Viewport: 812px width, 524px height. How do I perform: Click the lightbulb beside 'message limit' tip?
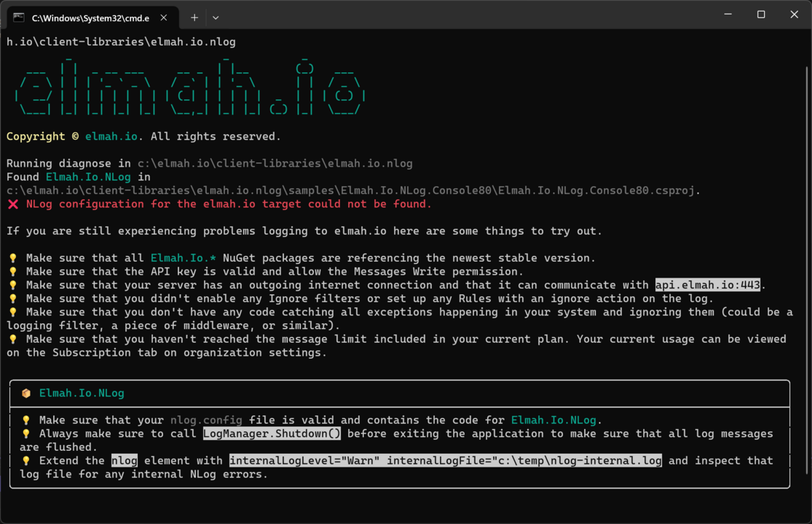point(13,339)
